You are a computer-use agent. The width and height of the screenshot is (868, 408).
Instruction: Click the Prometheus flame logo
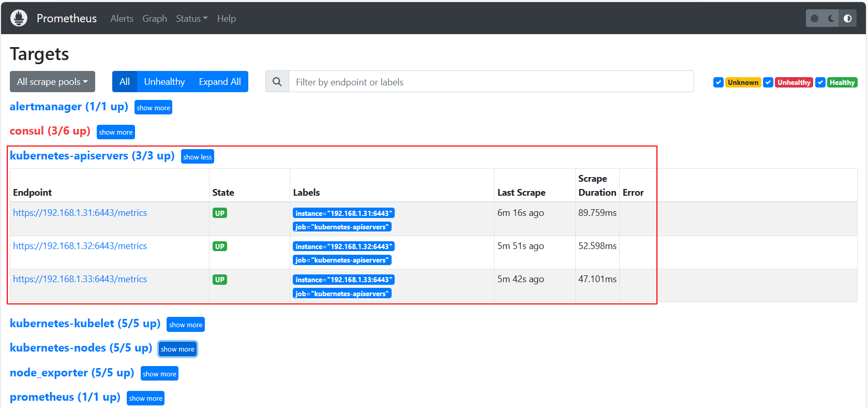[19, 18]
